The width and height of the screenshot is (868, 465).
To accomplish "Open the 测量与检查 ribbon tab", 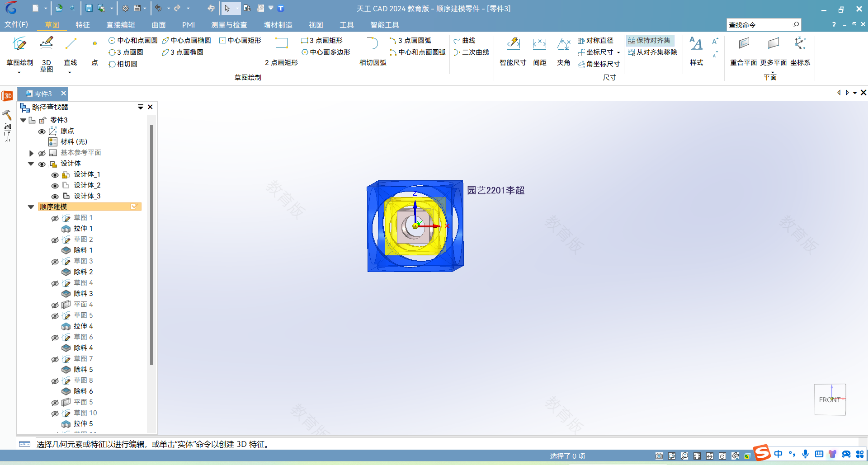I will click(x=229, y=24).
